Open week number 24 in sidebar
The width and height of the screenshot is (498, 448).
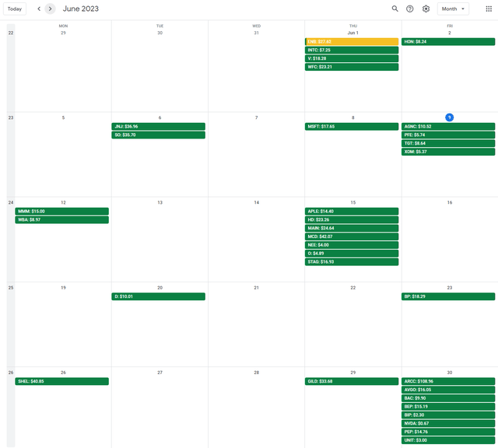11,202
